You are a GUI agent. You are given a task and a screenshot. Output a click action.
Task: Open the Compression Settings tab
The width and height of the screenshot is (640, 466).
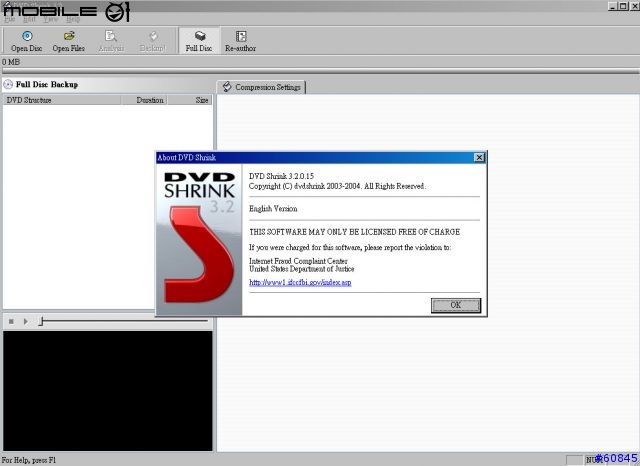pyautogui.click(x=261, y=87)
